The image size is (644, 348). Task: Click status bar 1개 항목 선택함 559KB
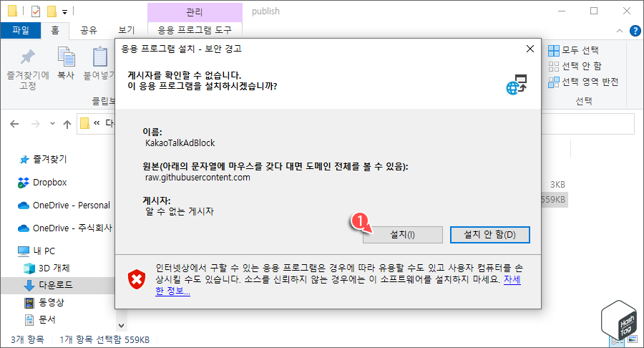click(104, 340)
